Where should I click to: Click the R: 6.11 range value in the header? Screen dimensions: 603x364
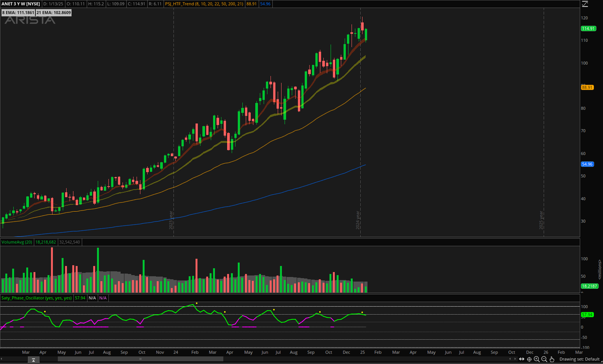tap(155, 4)
